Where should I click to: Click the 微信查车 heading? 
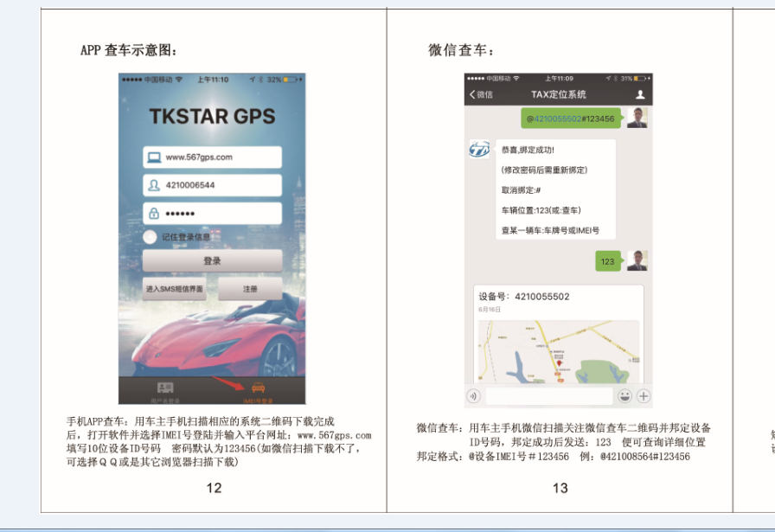coord(461,50)
